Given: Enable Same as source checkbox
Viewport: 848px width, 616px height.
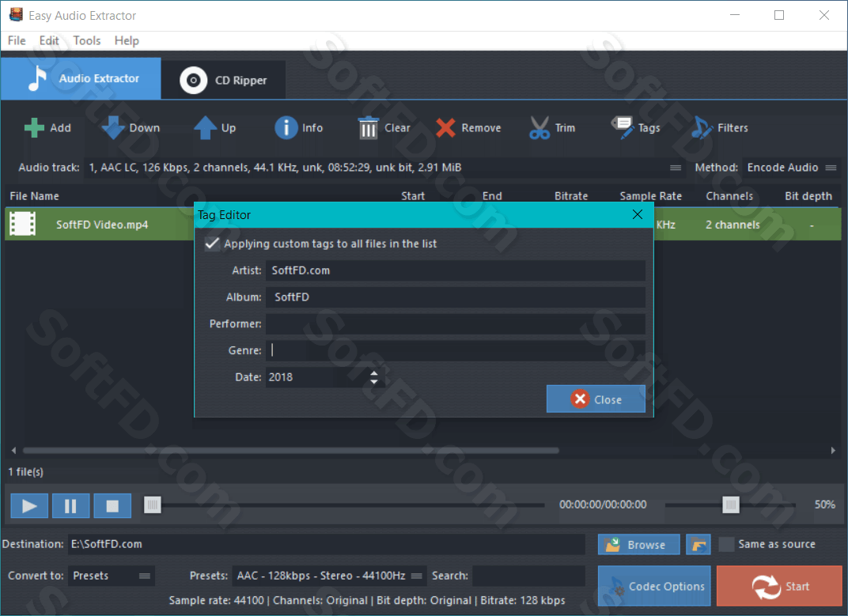Looking at the screenshot, I should pos(726,544).
